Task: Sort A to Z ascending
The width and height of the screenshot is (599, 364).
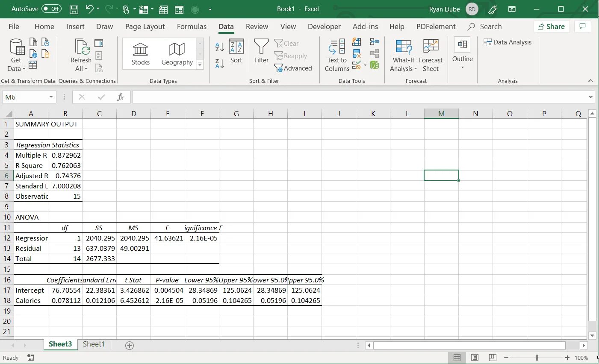Action: click(219, 47)
